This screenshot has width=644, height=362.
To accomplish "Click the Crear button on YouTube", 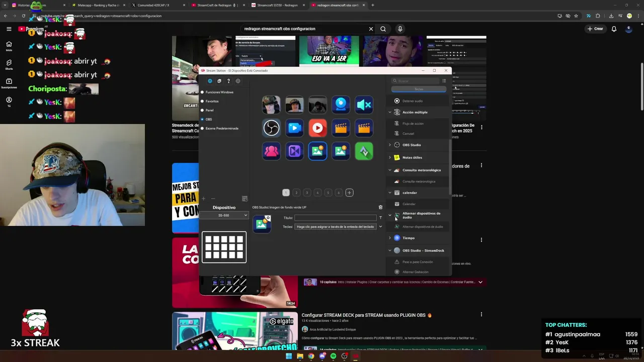I will (x=595, y=29).
